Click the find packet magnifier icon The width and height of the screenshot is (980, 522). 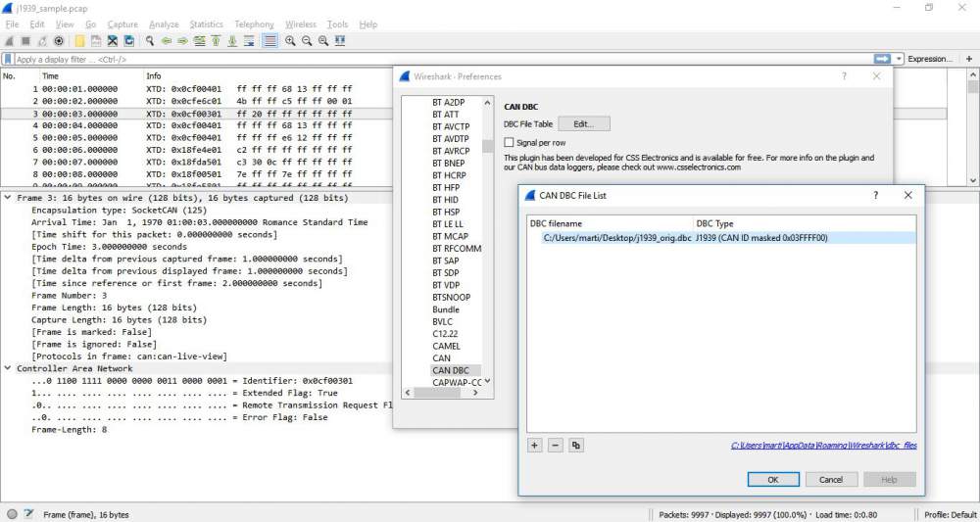coord(150,40)
